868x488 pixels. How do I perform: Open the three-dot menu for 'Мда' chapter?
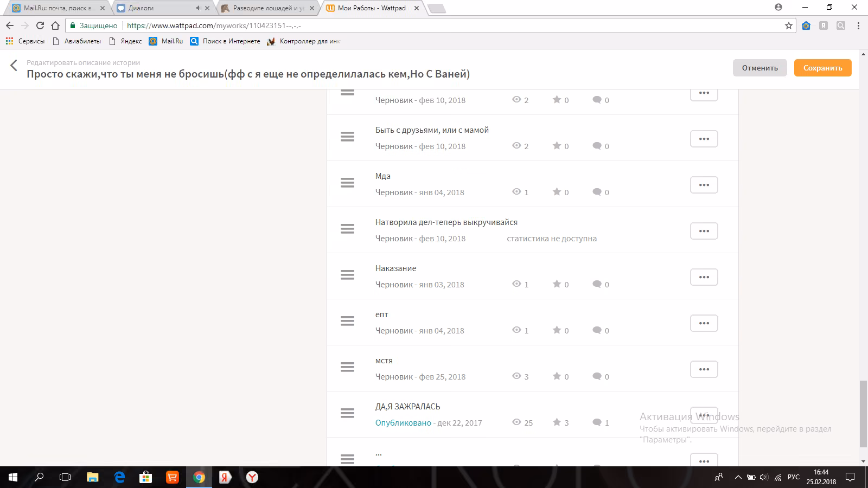click(704, 185)
